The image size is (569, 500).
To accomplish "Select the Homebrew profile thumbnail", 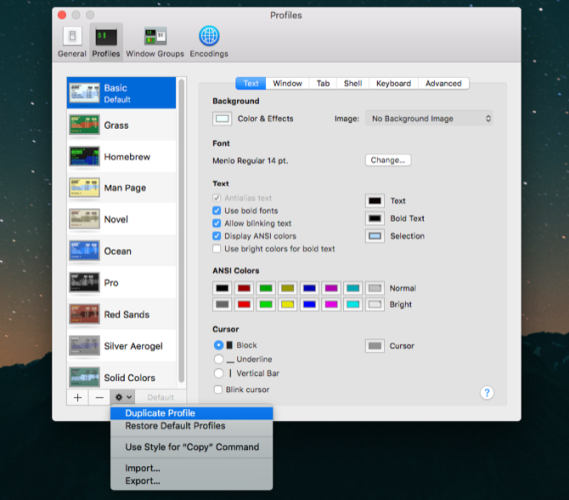I will 84,156.
